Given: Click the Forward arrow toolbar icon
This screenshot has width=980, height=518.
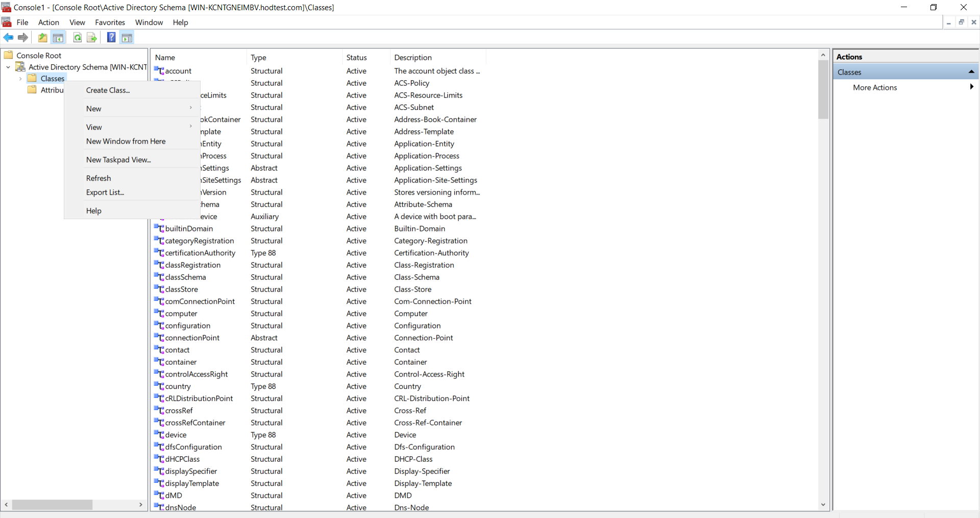Looking at the screenshot, I should point(23,37).
